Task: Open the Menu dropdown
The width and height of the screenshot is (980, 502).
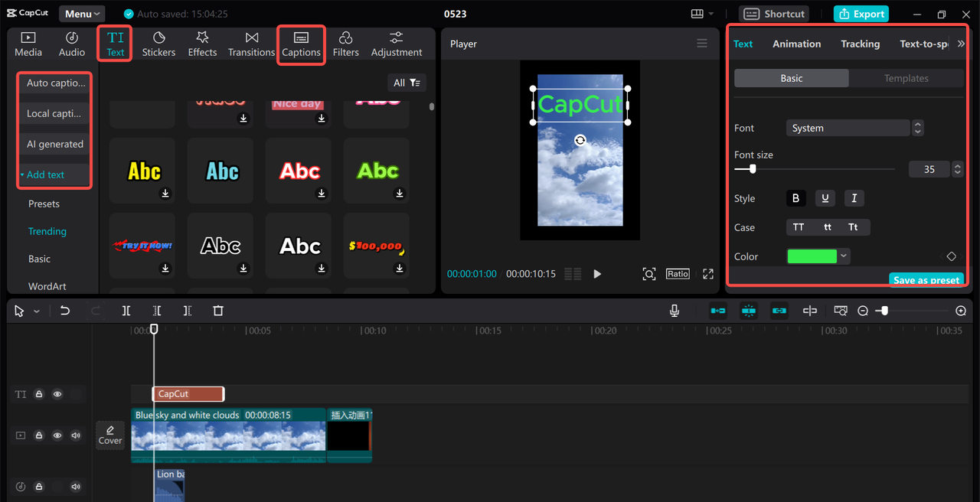Action: click(82, 14)
